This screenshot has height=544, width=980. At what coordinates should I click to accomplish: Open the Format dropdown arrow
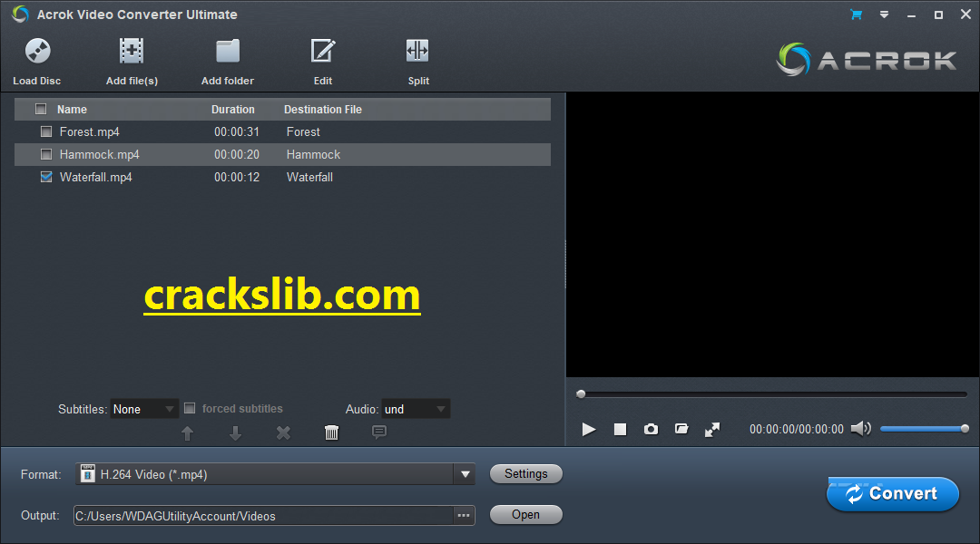pos(465,474)
